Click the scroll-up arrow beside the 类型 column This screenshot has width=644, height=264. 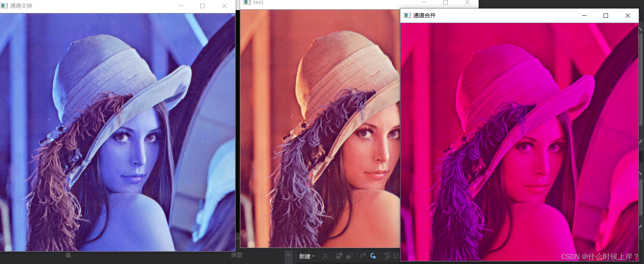coord(288,254)
